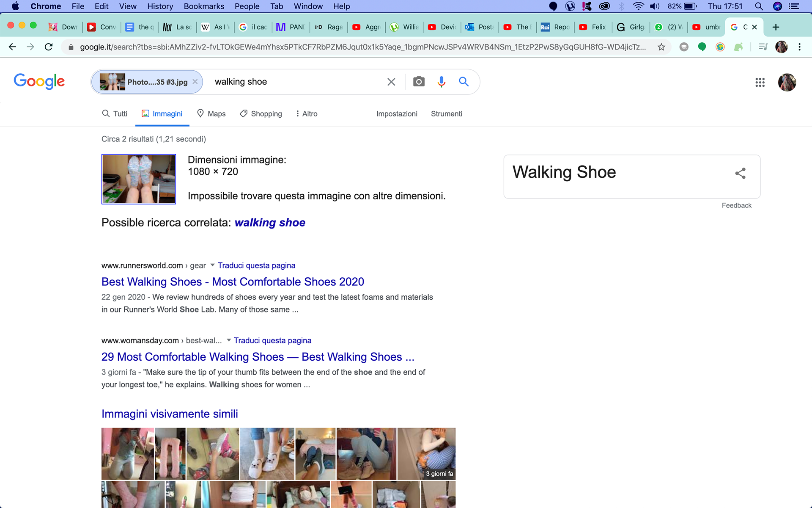Open the first similar image thumbnail
The image size is (812, 508).
point(128,453)
